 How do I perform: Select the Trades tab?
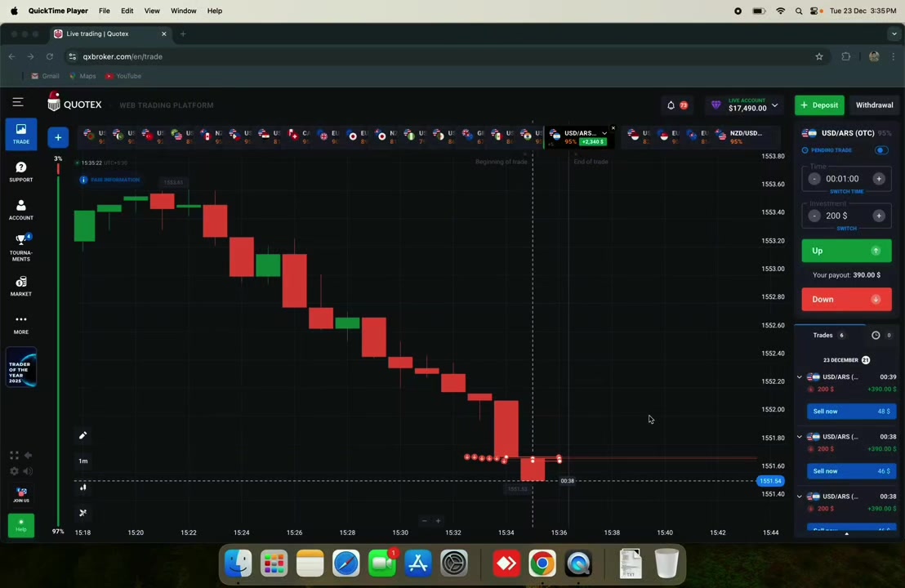[829, 336]
